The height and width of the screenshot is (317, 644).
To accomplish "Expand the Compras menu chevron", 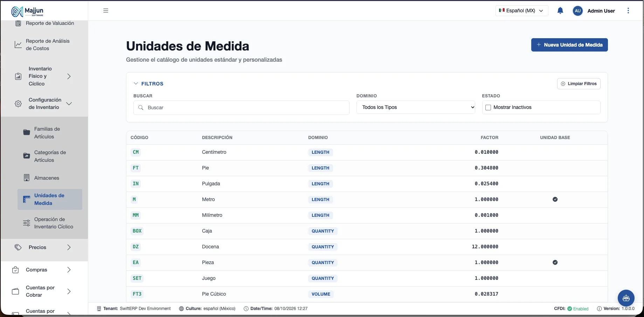I will pyautogui.click(x=69, y=270).
